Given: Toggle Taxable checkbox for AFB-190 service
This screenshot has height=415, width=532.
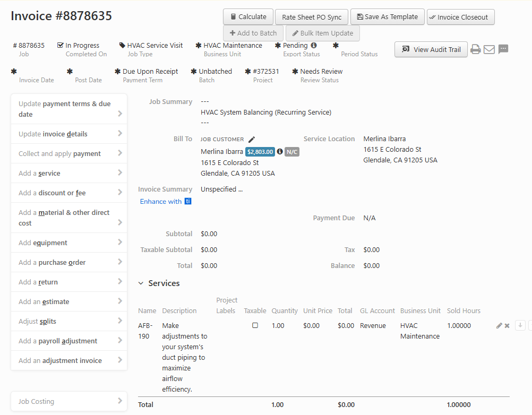Looking at the screenshot, I should coord(255,325).
